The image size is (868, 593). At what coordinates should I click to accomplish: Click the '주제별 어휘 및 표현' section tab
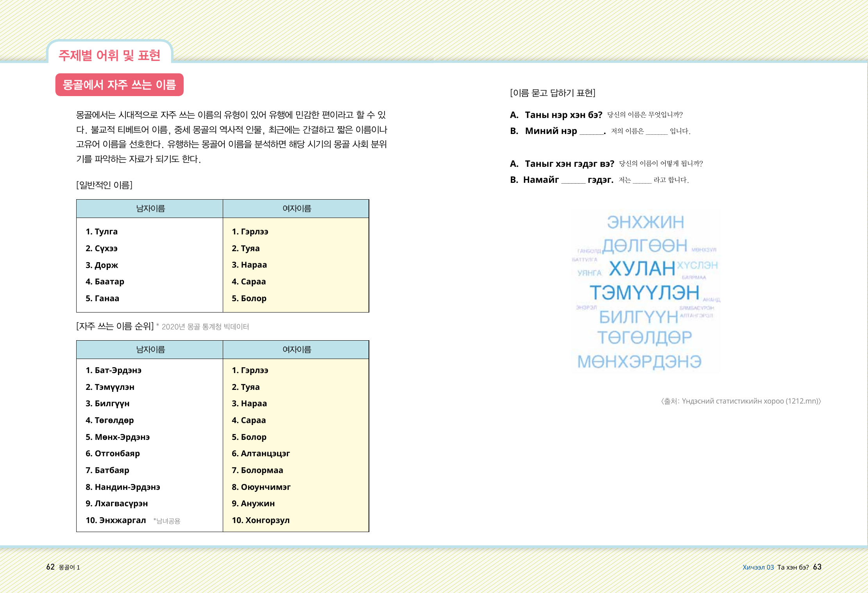pyautogui.click(x=109, y=55)
